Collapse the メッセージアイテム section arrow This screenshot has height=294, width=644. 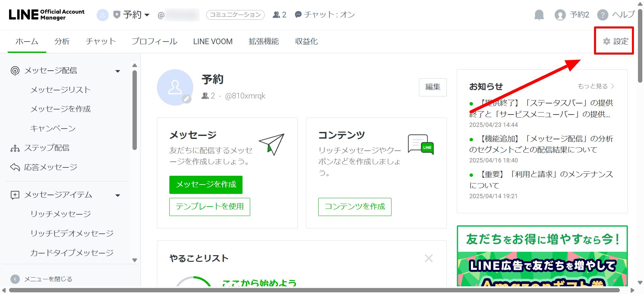pyautogui.click(x=118, y=195)
